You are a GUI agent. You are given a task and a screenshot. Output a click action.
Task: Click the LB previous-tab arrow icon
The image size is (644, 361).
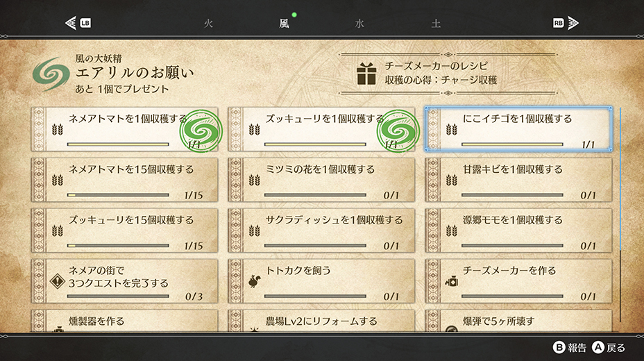point(78,23)
